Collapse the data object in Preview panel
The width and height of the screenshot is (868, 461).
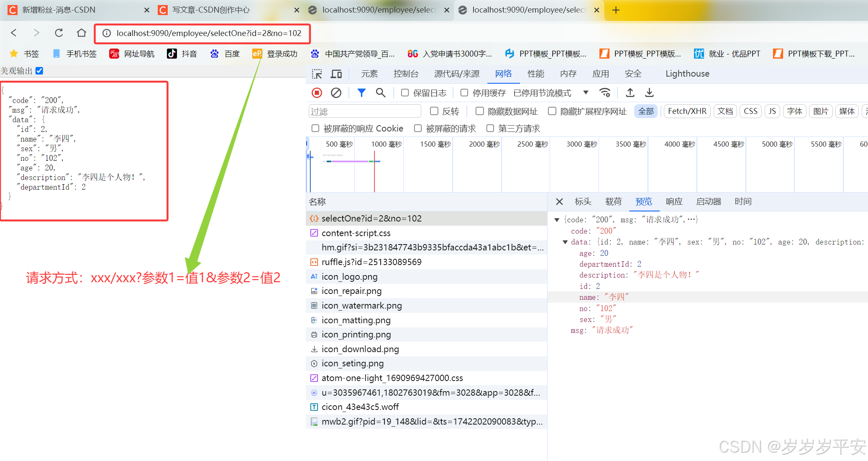[566, 242]
